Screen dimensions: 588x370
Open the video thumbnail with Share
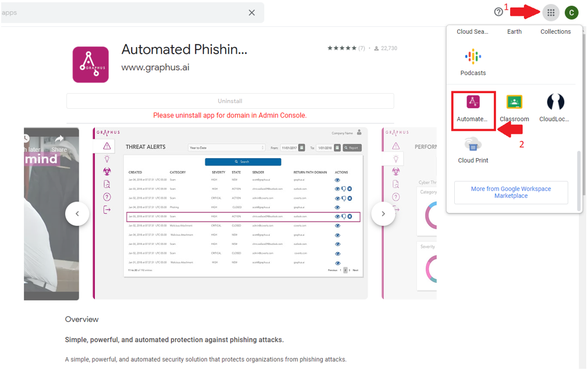[x=51, y=214]
